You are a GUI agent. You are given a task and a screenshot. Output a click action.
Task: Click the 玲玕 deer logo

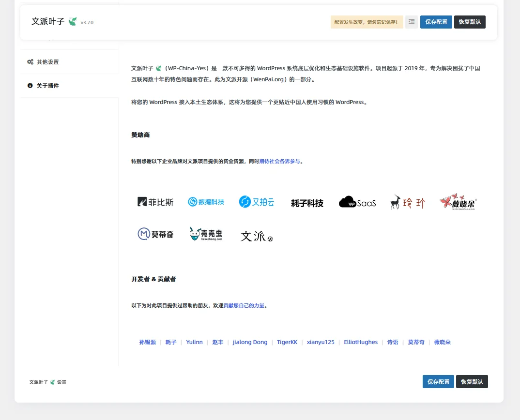click(408, 202)
